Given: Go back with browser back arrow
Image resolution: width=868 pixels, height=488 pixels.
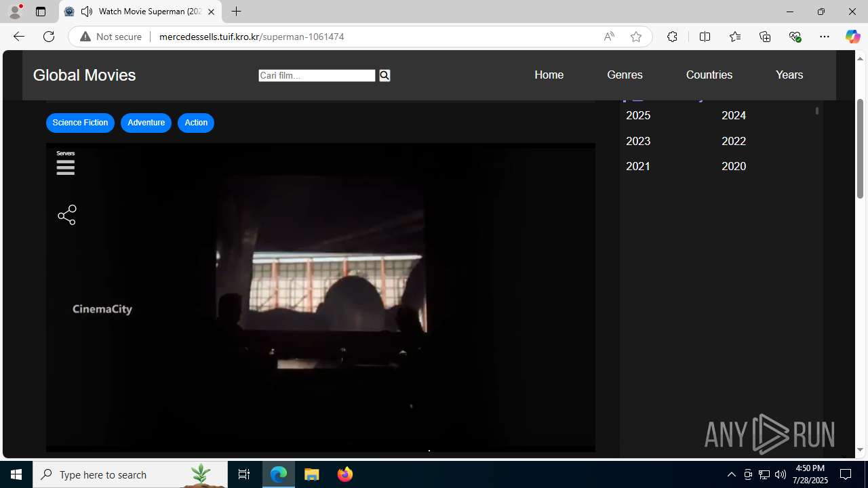Looking at the screenshot, I should (x=18, y=37).
